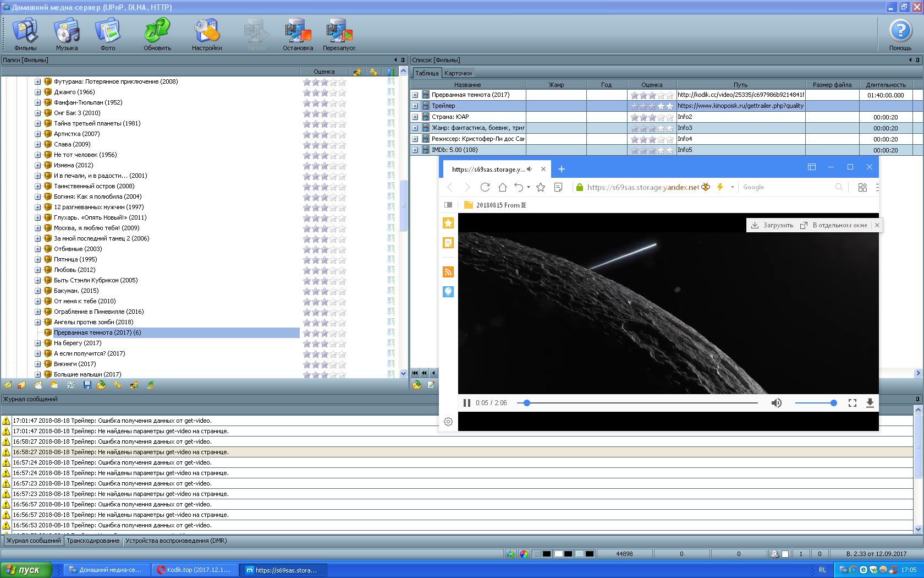Expand the Трейлер row in the table

tap(415, 106)
